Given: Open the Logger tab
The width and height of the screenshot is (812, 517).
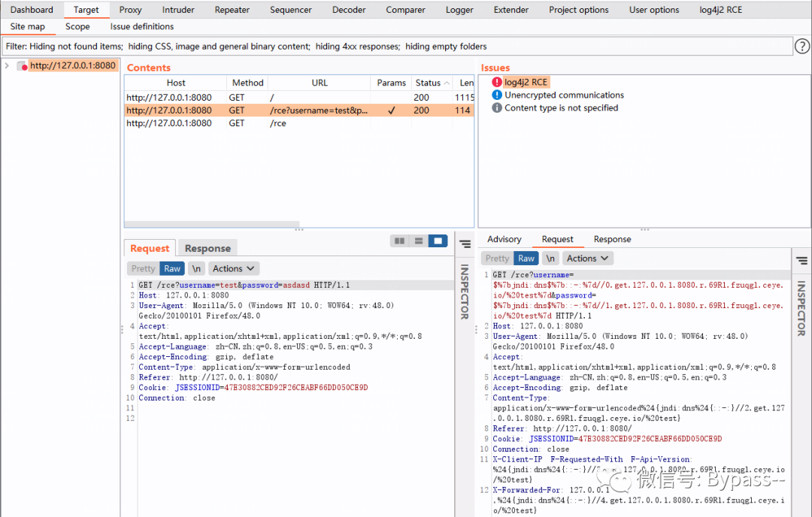Looking at the screenshot, I should 459,10.
